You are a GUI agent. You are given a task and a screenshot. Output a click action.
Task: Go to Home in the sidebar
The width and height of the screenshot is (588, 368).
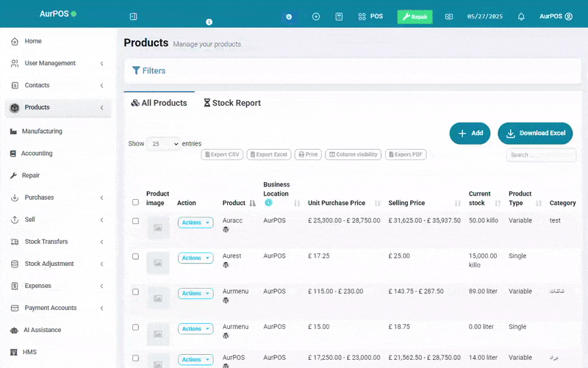[x=33, y=41]
